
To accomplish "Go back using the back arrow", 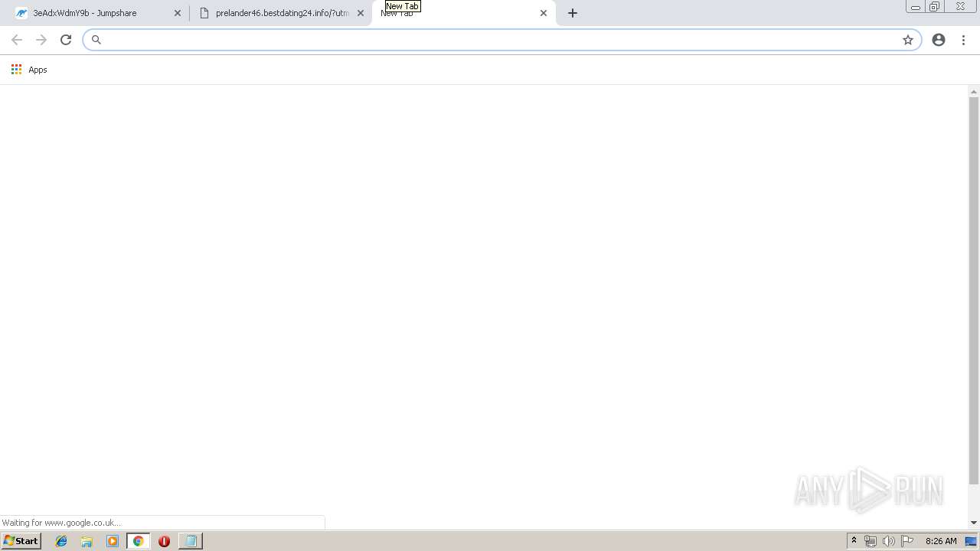I will pyautogui.click(x=17, y=40).
